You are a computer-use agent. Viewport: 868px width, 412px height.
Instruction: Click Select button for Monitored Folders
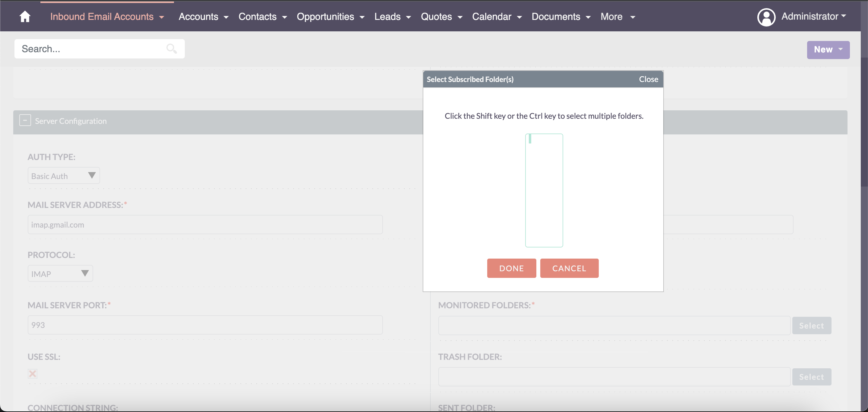click(x=811, y=326)
